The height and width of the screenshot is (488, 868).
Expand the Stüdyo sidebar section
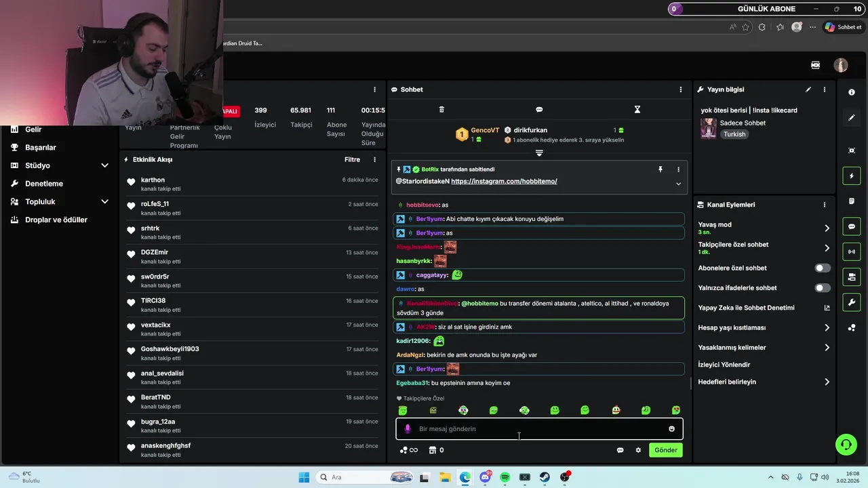[x=104, y=165]
